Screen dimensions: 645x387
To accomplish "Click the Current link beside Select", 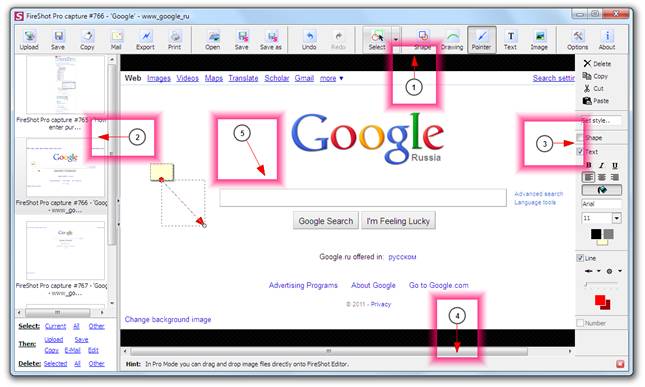I will coord(56,326).
